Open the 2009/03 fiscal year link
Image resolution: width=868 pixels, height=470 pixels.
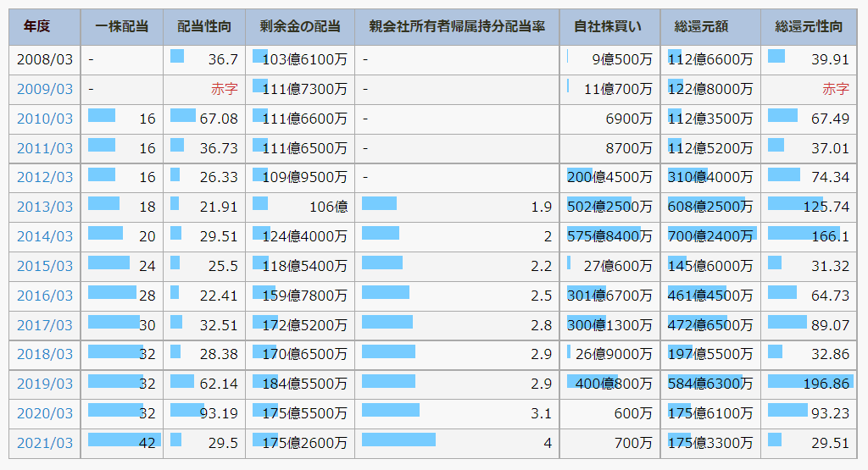[45, 89]
